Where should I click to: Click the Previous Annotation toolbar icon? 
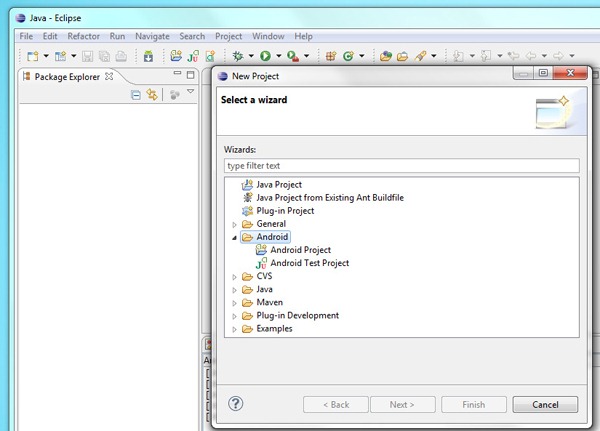486,56
